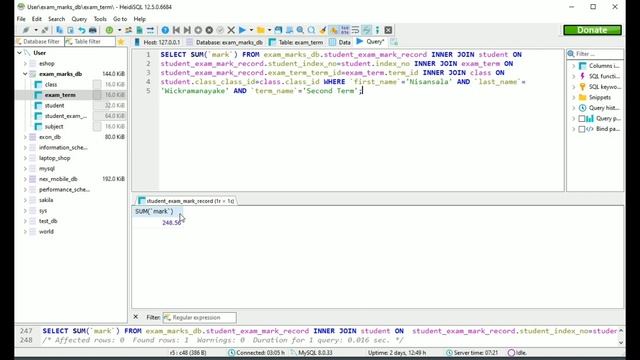
Task: Open the refresh icon dropdown arrow
Action: [119, 30]
